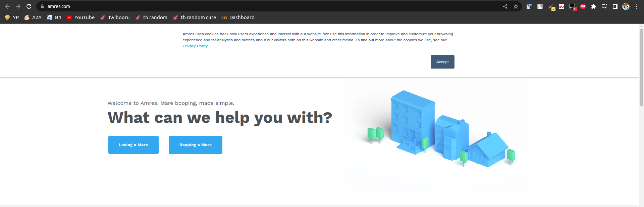
Task: Toggle the browser side panel
Action: (x=615, y=6)
